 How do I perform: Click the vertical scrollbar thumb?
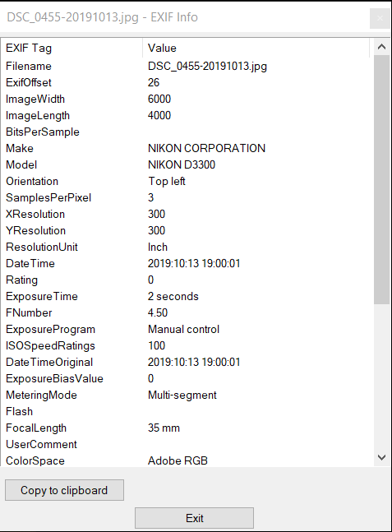coord(381,179)
